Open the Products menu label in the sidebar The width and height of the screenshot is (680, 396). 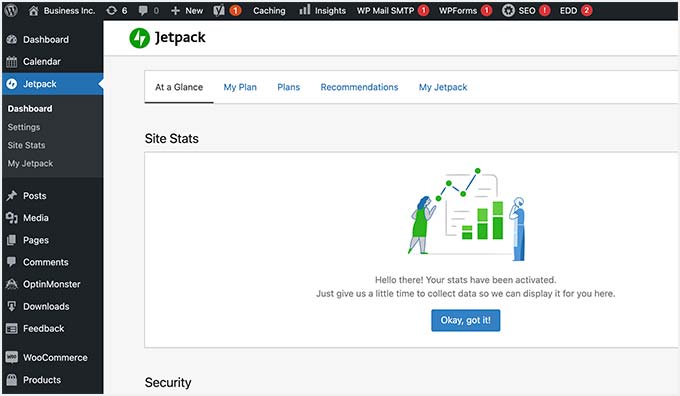(42, 380)
